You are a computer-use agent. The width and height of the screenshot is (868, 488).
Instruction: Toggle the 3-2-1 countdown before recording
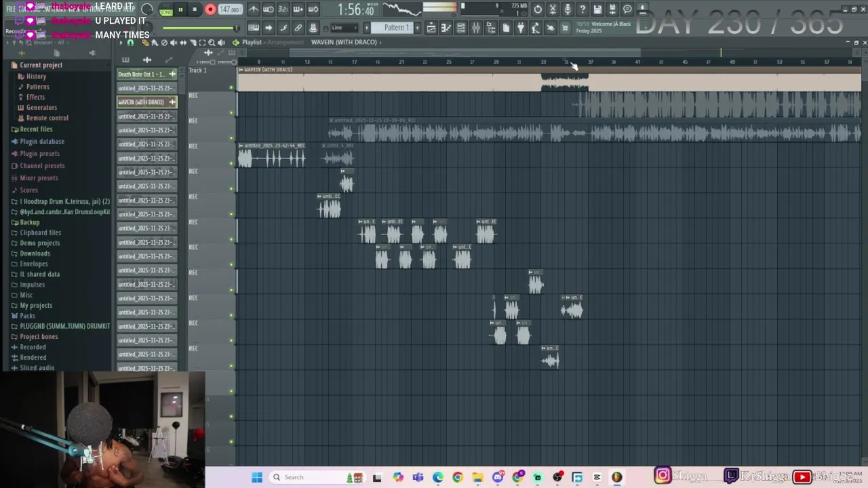[283, 9]
